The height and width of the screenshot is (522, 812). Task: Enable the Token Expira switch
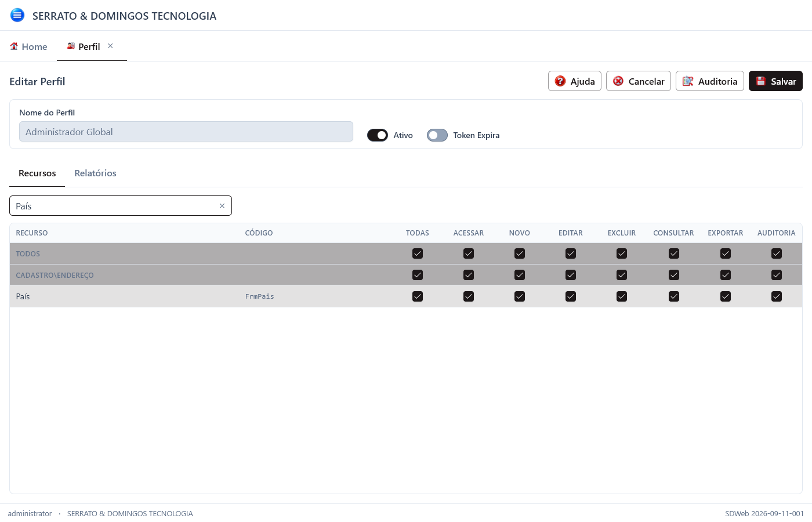[x=437, y=135]
